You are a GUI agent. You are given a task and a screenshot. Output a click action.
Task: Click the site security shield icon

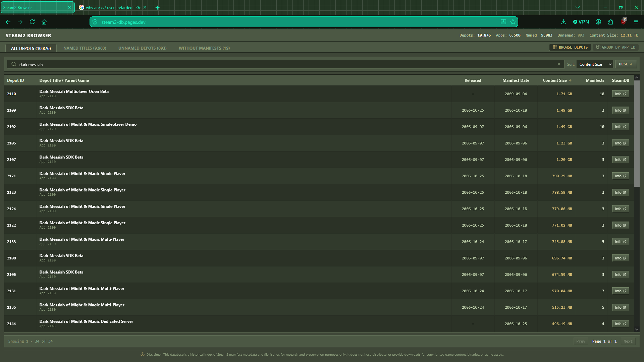coord(95,22)
